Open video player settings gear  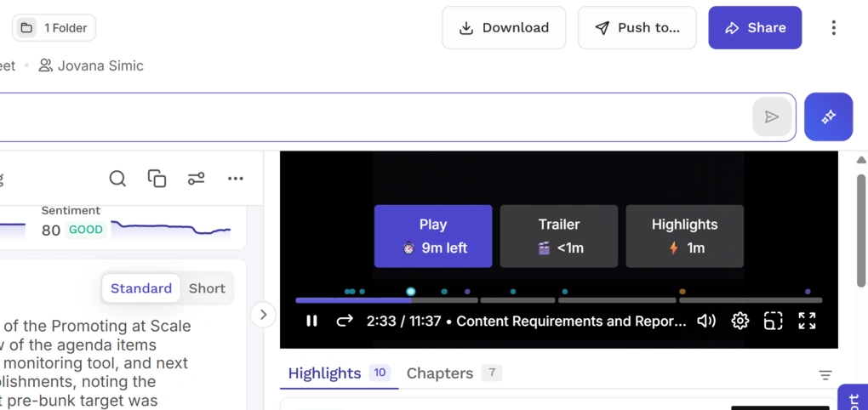tap(740, 321)
